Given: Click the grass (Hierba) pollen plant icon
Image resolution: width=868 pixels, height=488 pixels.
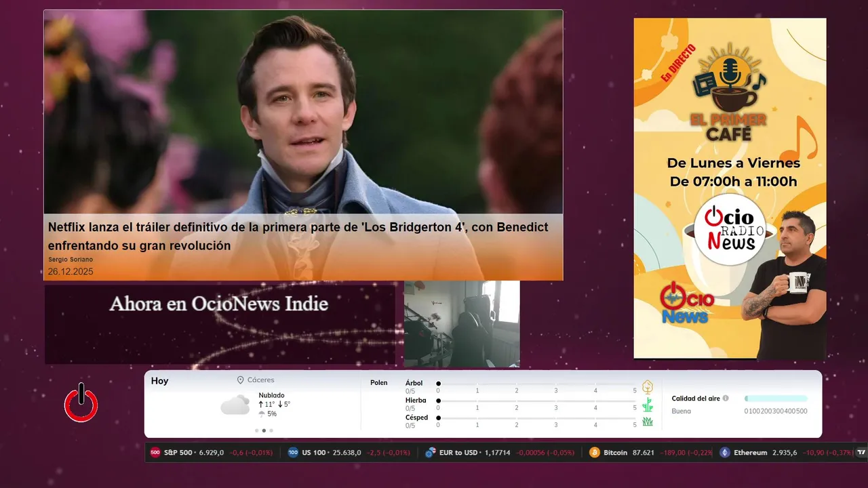Looking at the screenshot, I should click(x=648, y=405).
